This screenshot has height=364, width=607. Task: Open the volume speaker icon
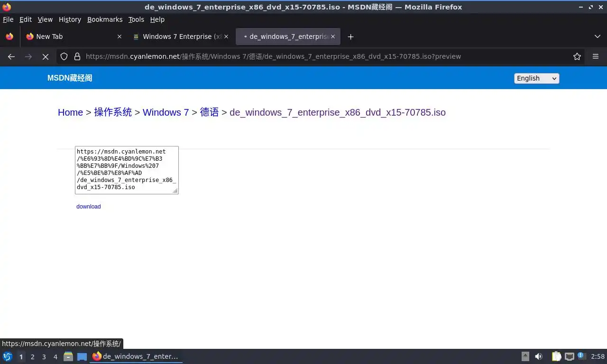pos(539,356)
